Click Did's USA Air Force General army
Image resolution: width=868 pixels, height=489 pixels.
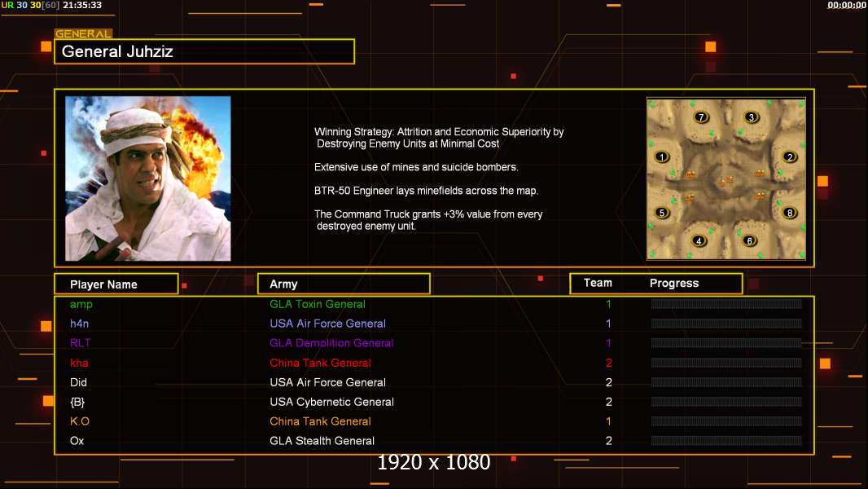coord(327,382)
